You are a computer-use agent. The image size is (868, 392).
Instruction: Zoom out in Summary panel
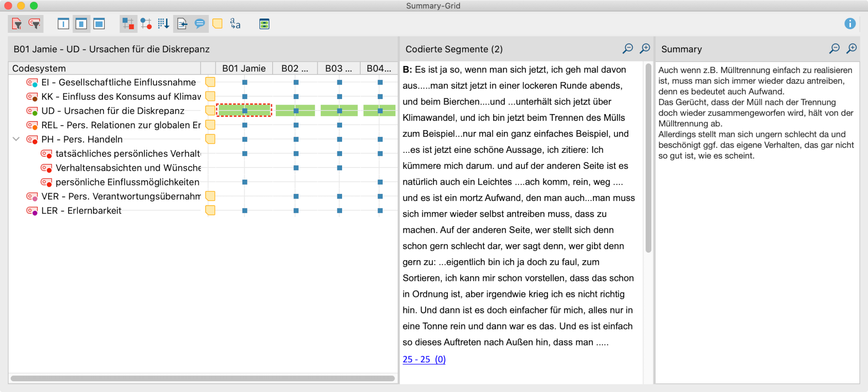pos(834,49)
